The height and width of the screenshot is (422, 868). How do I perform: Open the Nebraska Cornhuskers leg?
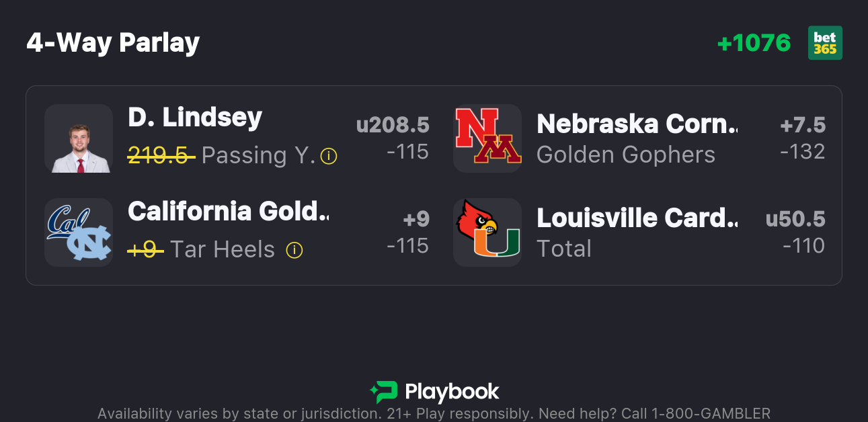coord(636,124)
